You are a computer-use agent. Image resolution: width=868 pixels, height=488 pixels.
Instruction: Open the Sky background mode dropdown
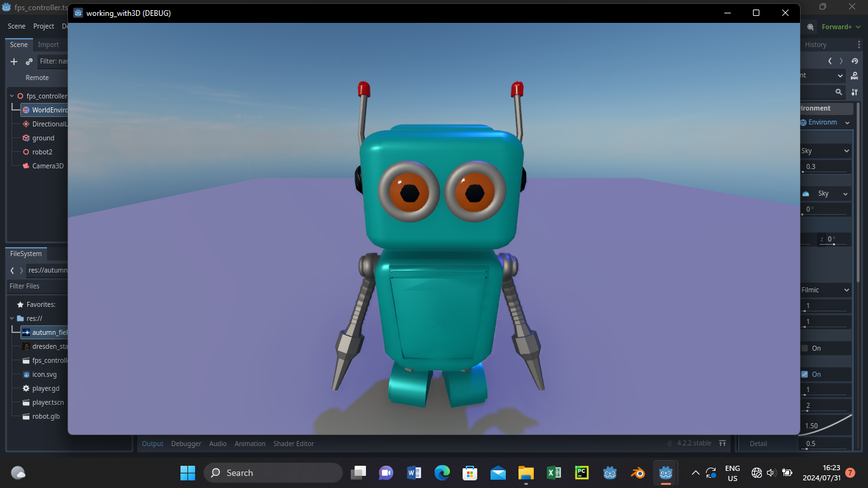pos(826,151)
